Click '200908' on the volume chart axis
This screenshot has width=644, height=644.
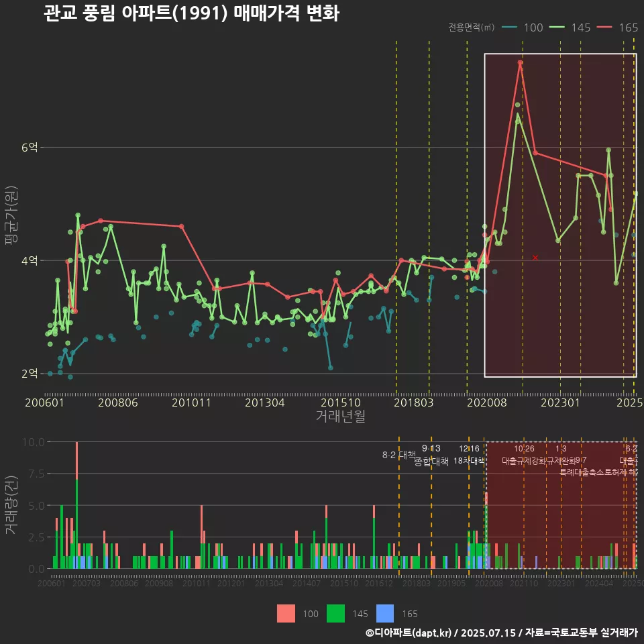(x=159, y=583)
